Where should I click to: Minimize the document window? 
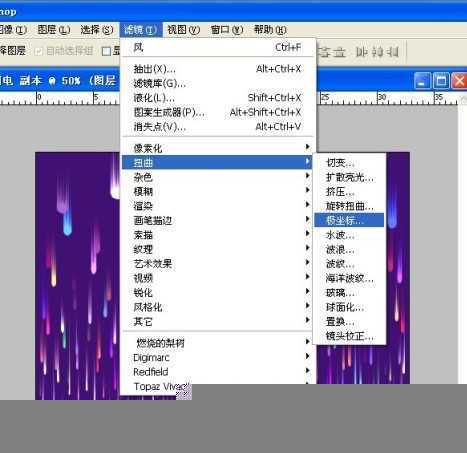[x=422, y=81]
